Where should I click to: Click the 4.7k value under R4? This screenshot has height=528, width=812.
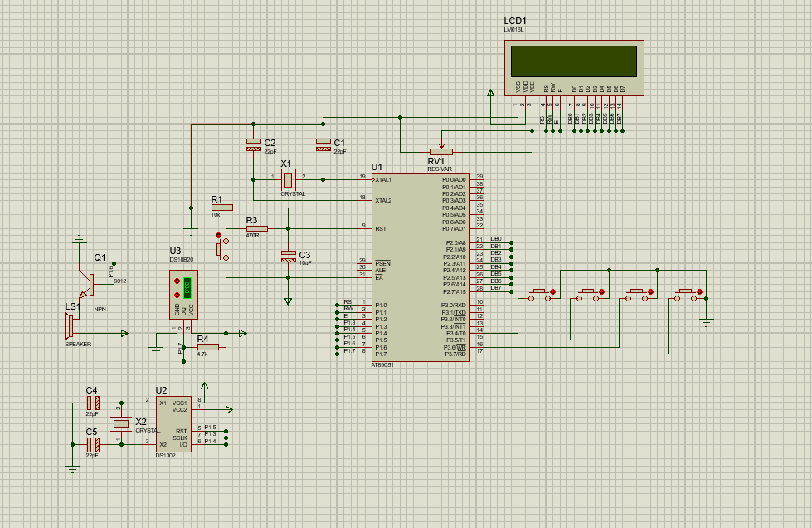pyautogui.click(x=202, y=354)
